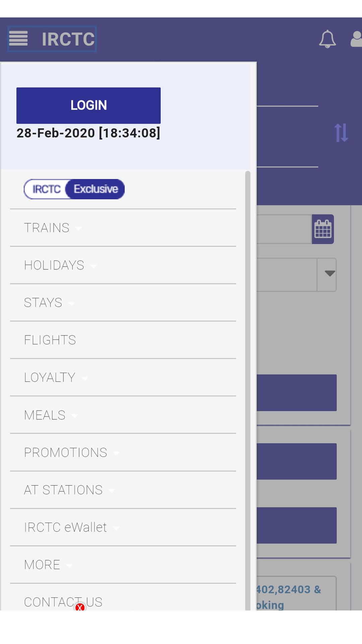Image resolution: width=362 pixels, height=644 pixels.
Task: Open the class dropdown arrow on the right
Action: click(x=330, y=274)
